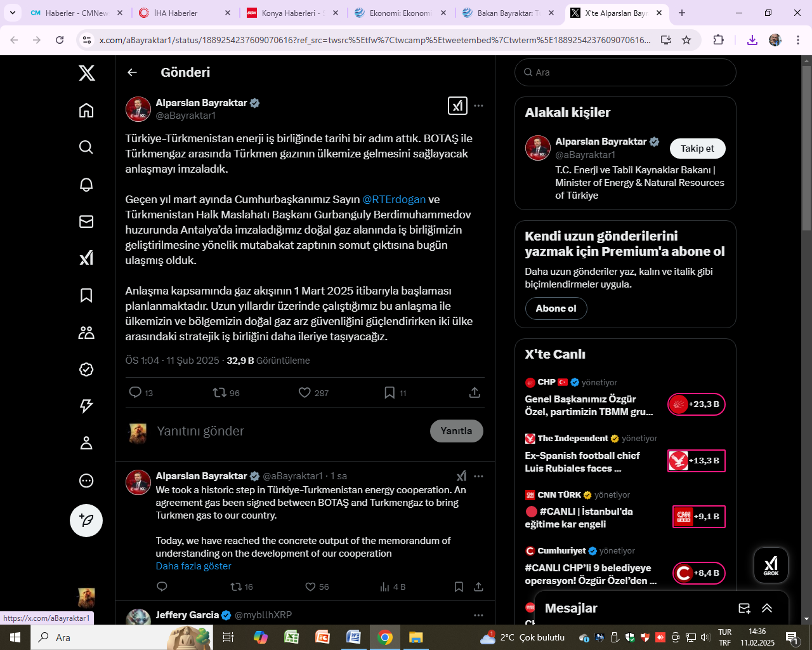Open the Explore search icon in sidebar

coord(86,147)
